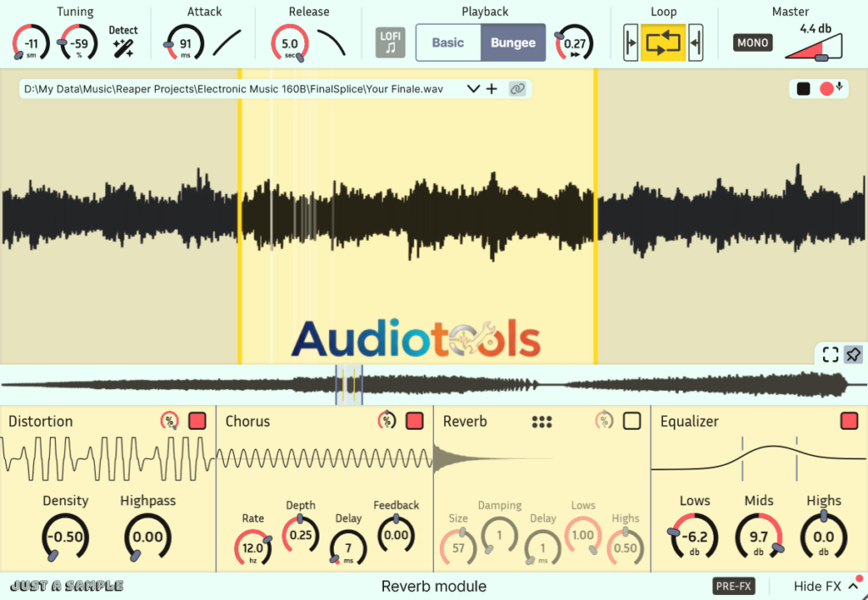Click the black stop button
The height and width of the screenshot is (600, 868).
pos(804,89)
